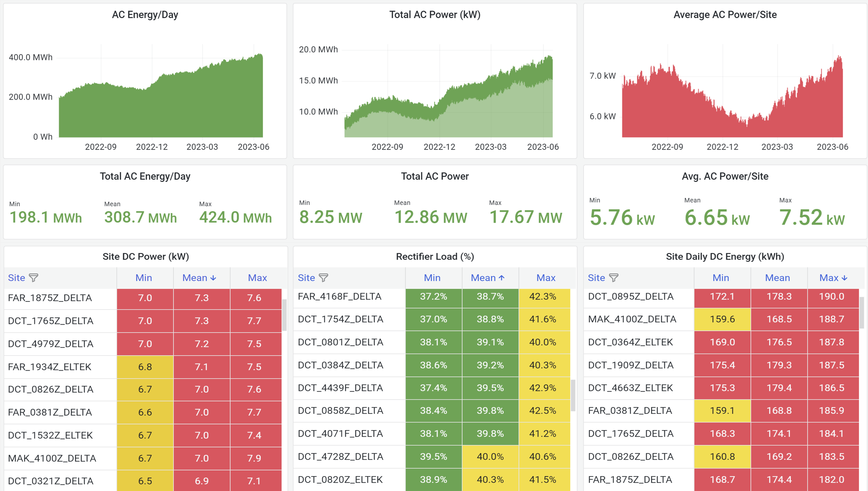Sort Site DC Power by Mean column

pos(199,278)
